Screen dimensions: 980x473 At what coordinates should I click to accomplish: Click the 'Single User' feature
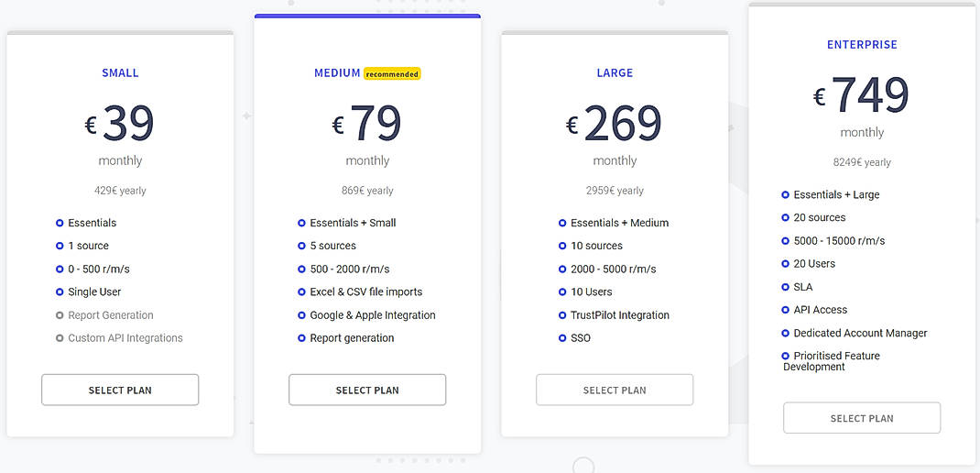[x=94, y=292]
